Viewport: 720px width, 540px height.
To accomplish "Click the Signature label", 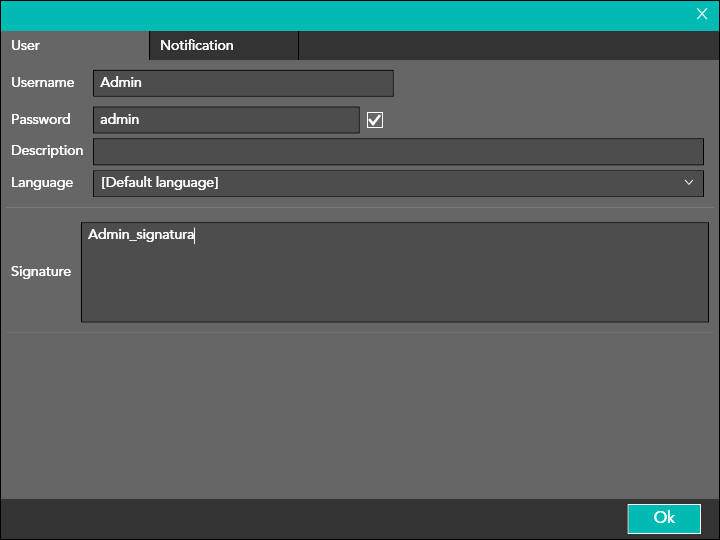I will point(41,271).
